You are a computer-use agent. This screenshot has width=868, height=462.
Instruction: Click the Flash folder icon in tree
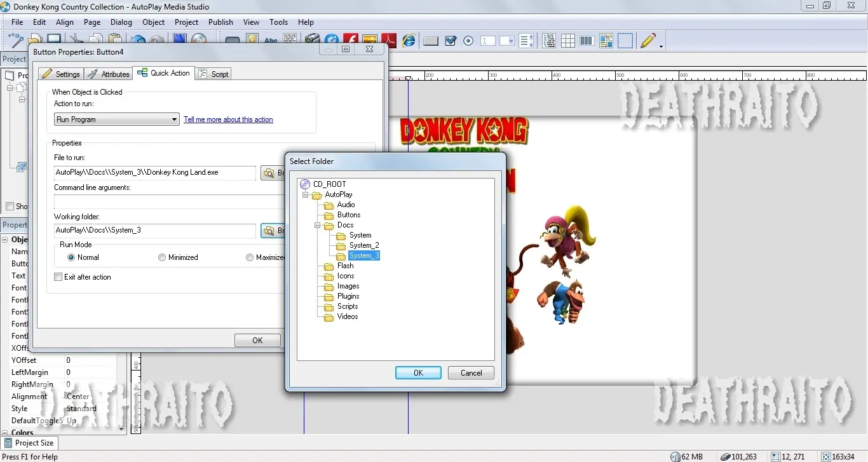(329, 266)
